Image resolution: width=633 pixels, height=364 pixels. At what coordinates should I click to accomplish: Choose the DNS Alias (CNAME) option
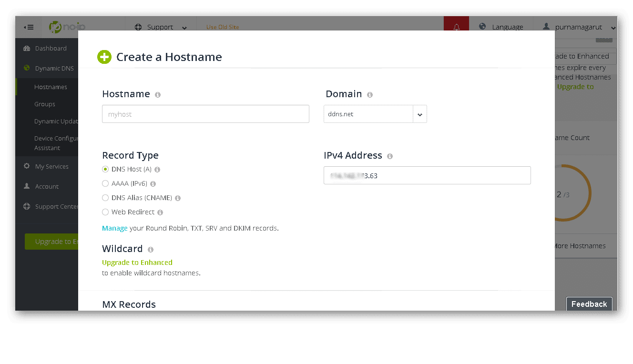click(x=105, y=198)
